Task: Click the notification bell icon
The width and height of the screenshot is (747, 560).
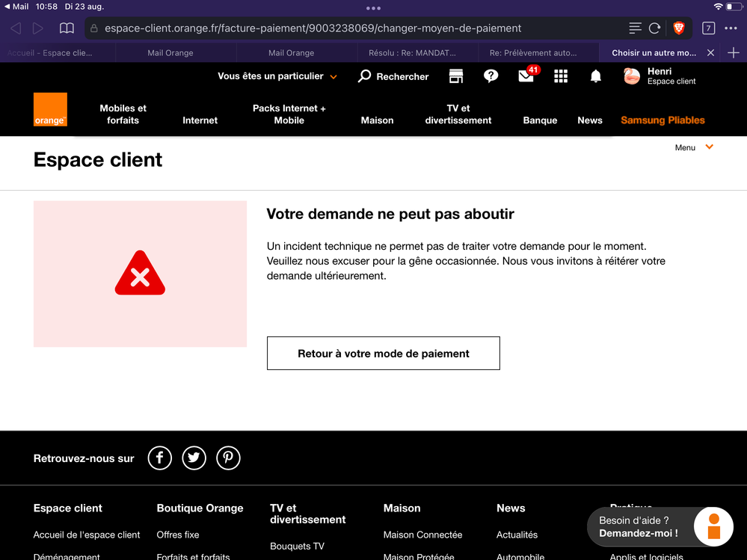Action: 595,76
